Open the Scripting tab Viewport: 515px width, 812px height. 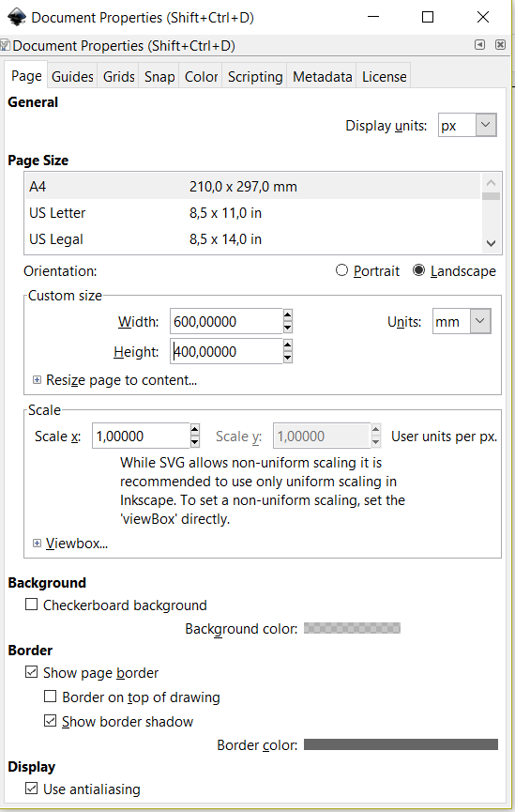[x=255, y=77]
